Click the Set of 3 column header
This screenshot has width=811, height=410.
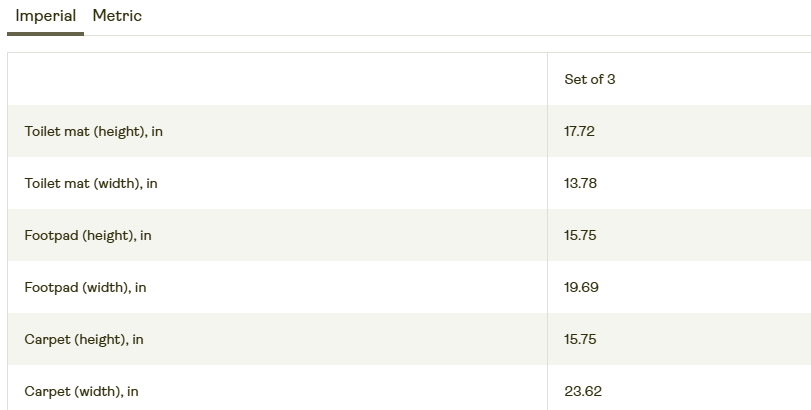pos(590,79)
